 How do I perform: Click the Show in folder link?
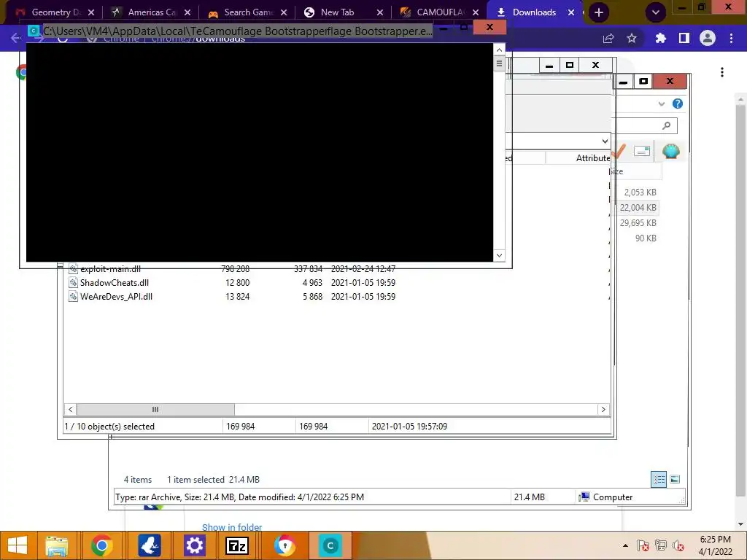[232, 527]
